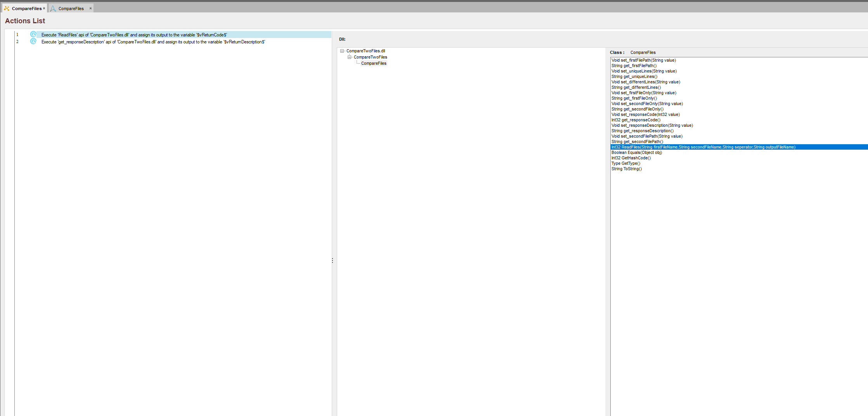The image size is (868, 416).
Task: Select the CompareTwoFiles namespace tree item
Action: click(370, 57)
